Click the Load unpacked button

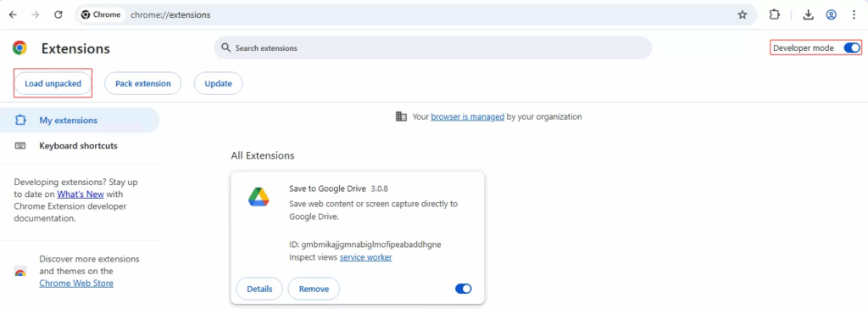click(53, 84)
